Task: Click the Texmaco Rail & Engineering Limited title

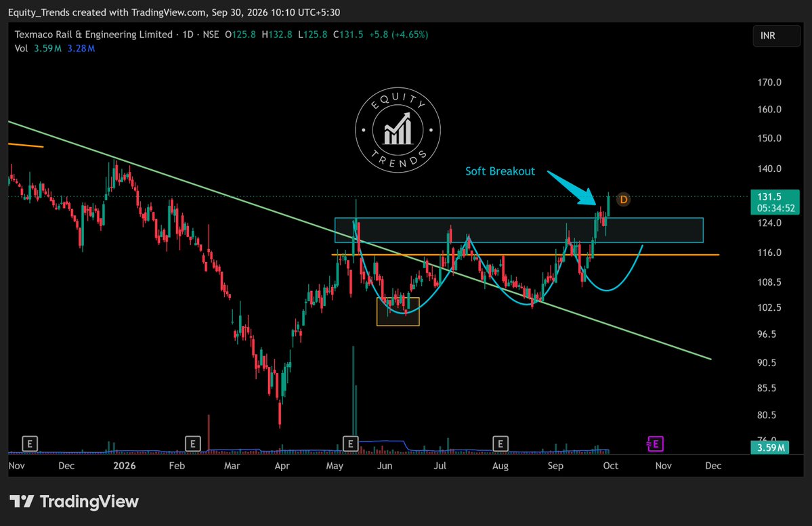Action: coord(93,35)
